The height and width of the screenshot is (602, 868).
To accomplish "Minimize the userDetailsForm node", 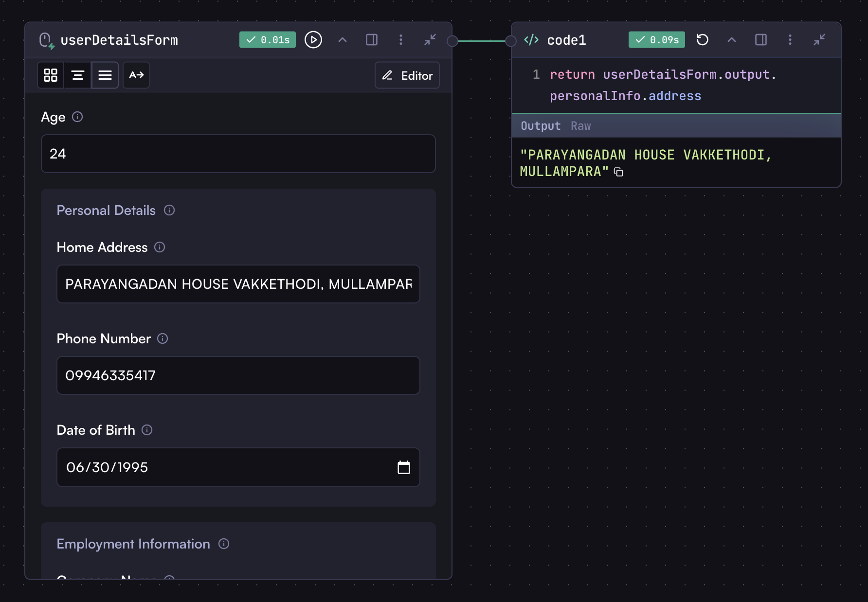I will click(430, 40).
